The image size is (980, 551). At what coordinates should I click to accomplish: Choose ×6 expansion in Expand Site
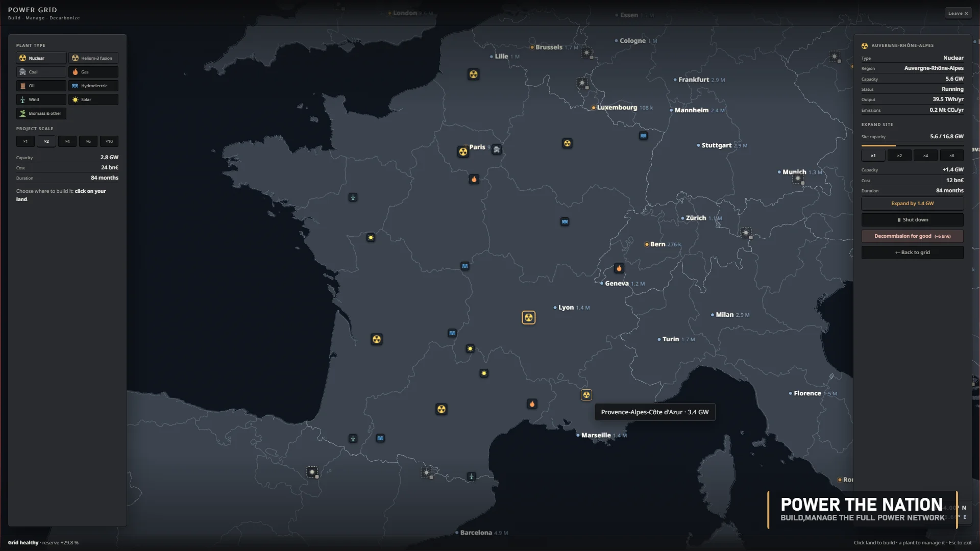coord(951,156)
